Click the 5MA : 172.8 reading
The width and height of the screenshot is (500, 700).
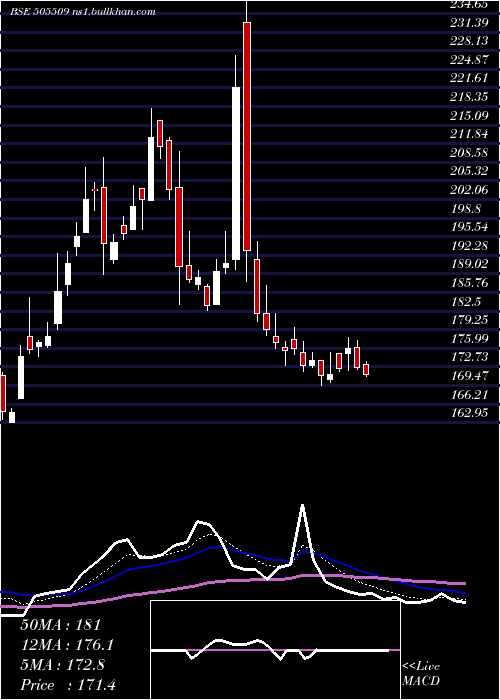point(63,665)
